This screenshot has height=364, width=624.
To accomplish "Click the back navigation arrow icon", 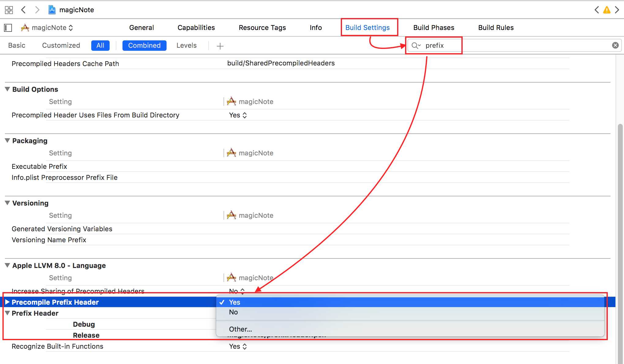I will tap(23, 9).
